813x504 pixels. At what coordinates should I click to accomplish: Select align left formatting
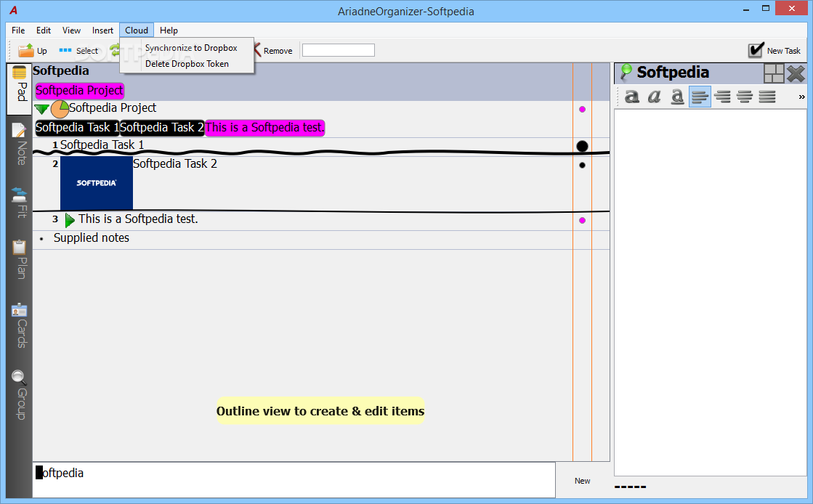tap(700, 97)
